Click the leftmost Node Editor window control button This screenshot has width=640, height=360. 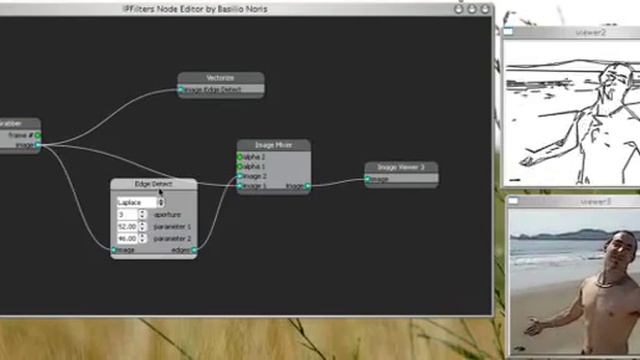pos(459,9)
